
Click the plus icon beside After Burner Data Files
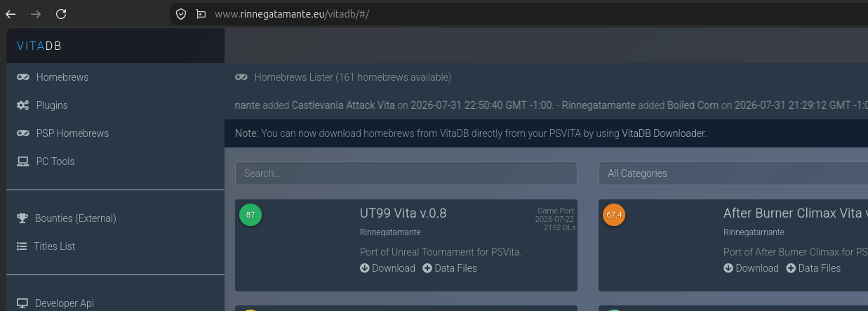pos(791,268)
